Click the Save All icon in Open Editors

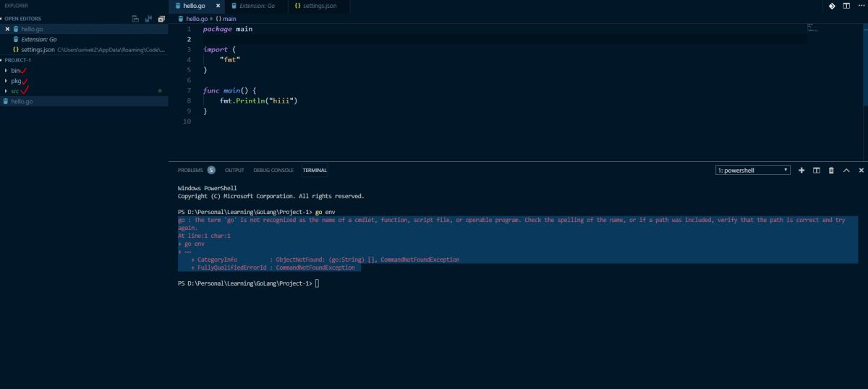coord(149,18)
